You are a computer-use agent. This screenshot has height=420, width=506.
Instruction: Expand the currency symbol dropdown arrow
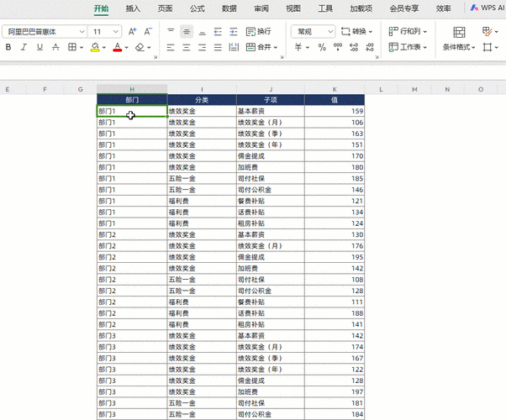click(308, 47)
